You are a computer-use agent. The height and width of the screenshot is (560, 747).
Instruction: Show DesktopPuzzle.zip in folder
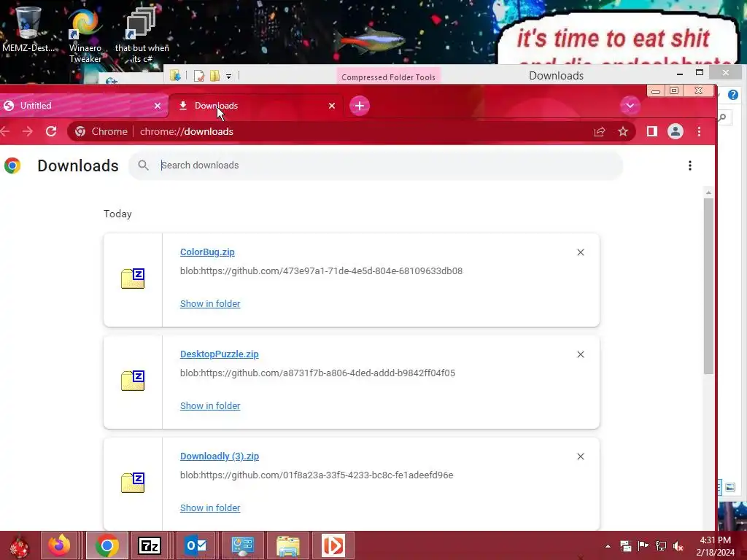point(210,405)
